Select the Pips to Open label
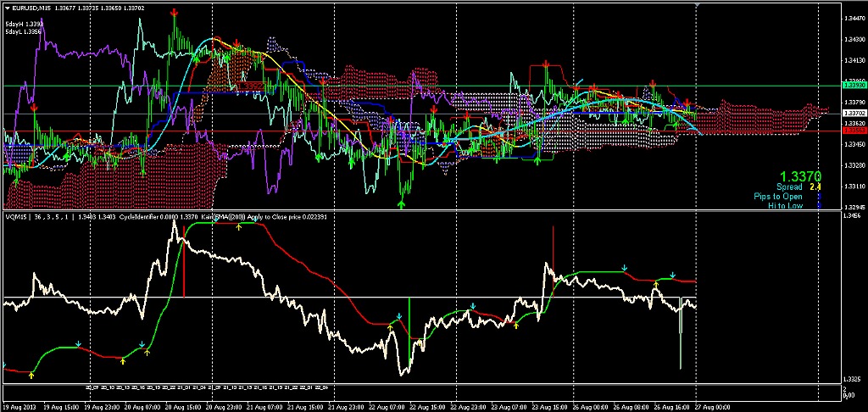868x412 pixels. (777, 196)
